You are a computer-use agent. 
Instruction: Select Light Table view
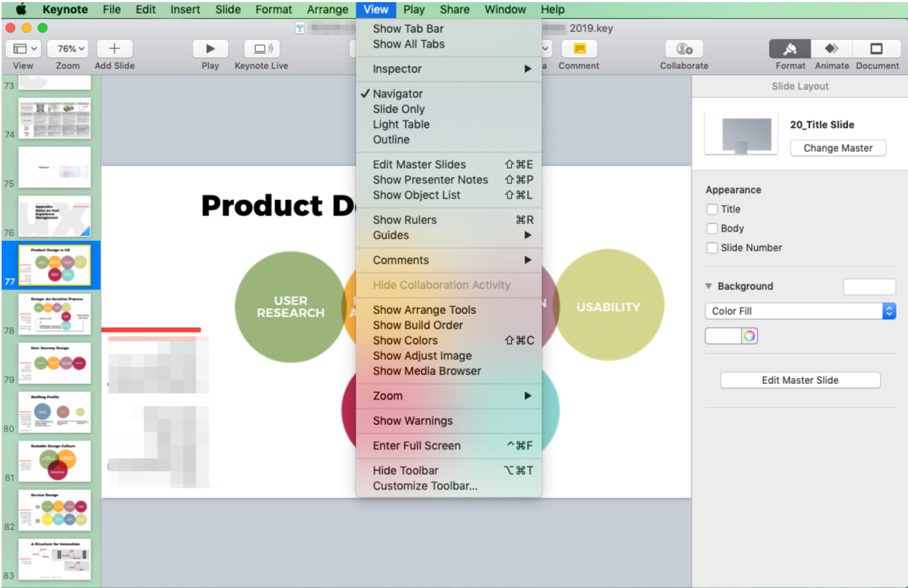[x=449, y=124]
